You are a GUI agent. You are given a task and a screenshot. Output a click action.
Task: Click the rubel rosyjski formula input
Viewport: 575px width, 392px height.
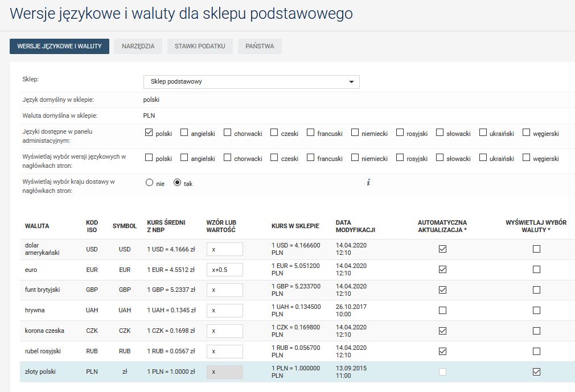224,352
